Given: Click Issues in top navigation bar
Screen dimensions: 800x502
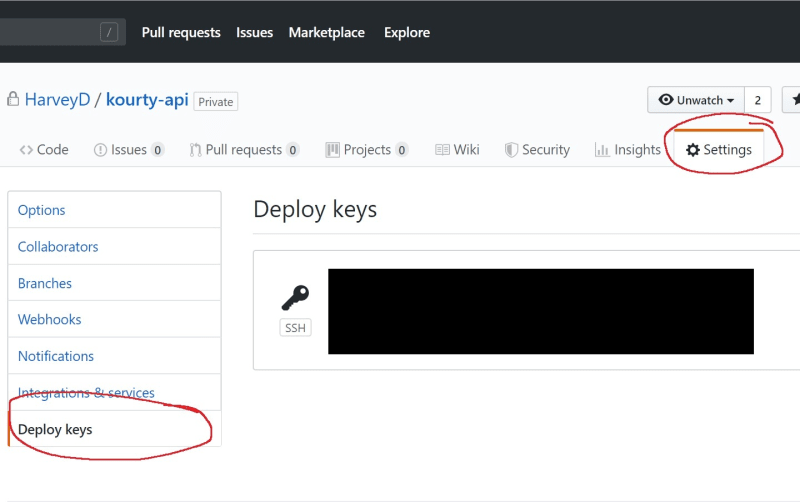Looking at the screenshot, I should click(x=255, y=33).
